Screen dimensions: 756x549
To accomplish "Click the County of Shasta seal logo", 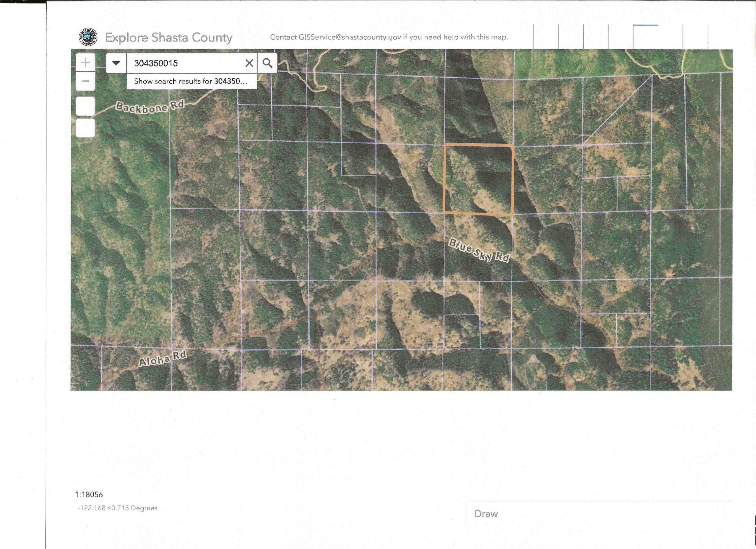I will coord(88,37).
